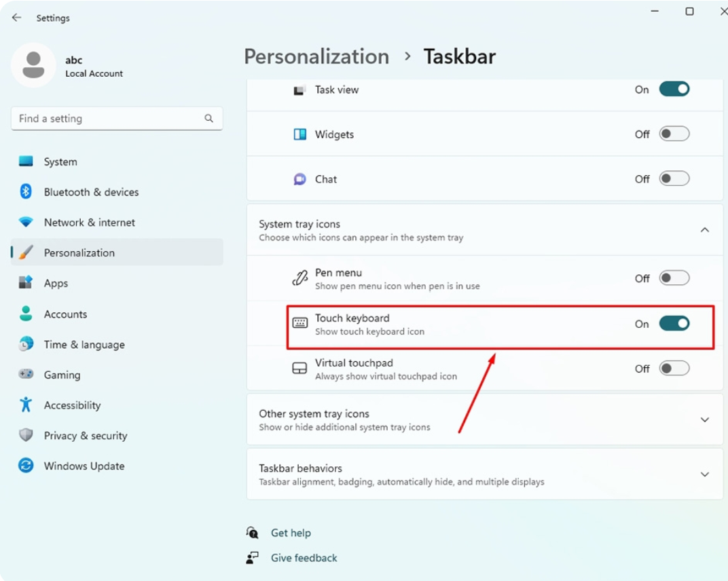The width and height of the screenshot is (728, 581).
Task: Disable the Touch keyboard toggle
Action: coord(674,324)
